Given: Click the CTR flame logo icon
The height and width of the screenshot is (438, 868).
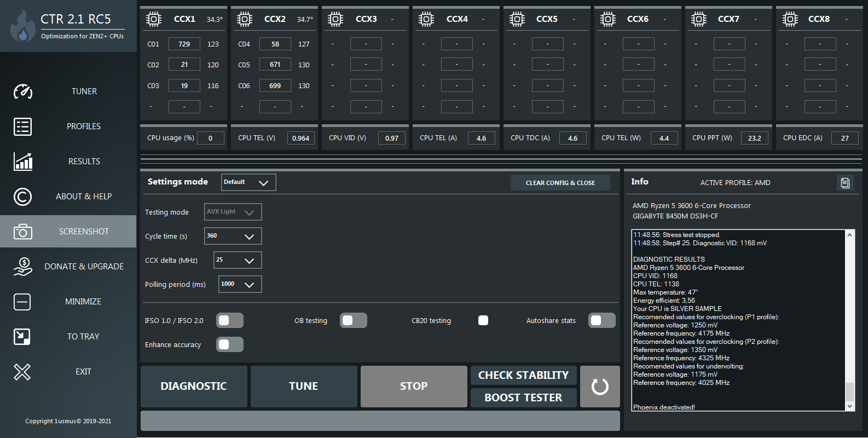Looking at the screenshot, I should pyautogui.click(x=22, y=26).
